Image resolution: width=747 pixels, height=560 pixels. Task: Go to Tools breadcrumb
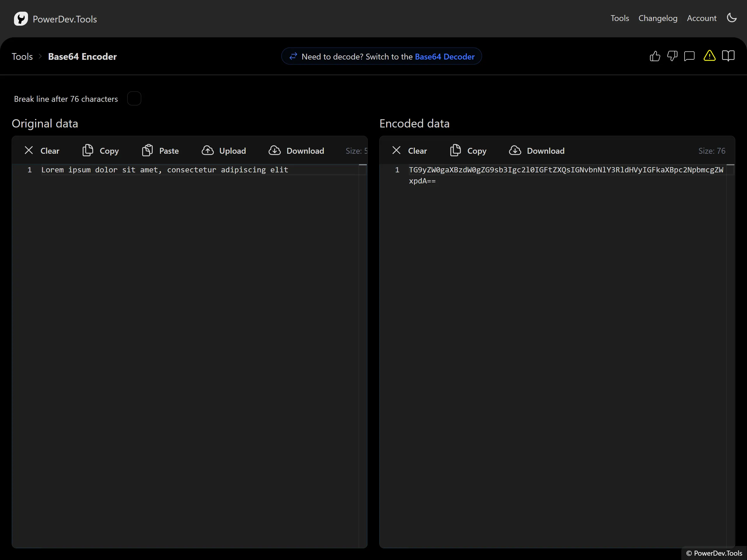click(22, 56)
